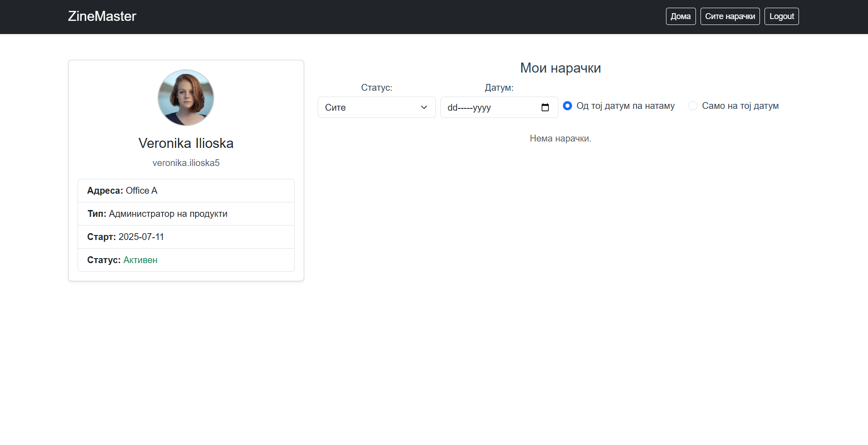The width and height of the screenshot is (868, 445).
Task: Click the dd-----yyyy date text field
Action: coord(486,108)
